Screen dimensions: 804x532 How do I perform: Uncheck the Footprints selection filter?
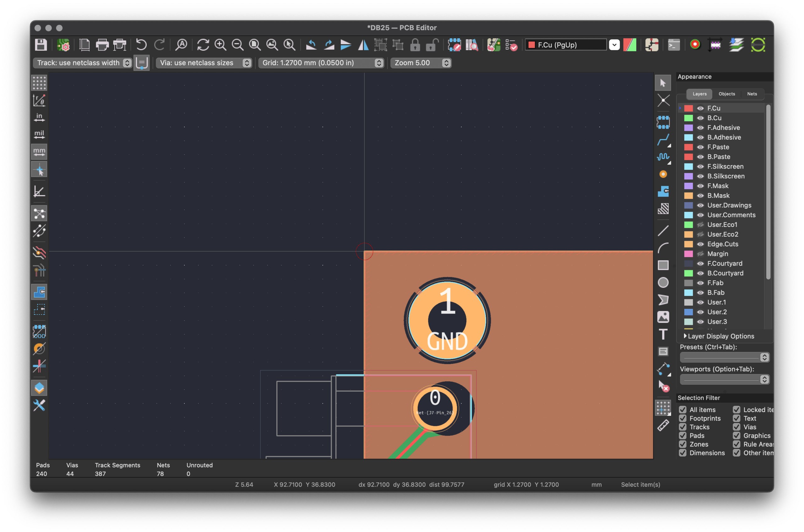pos(682,418)
